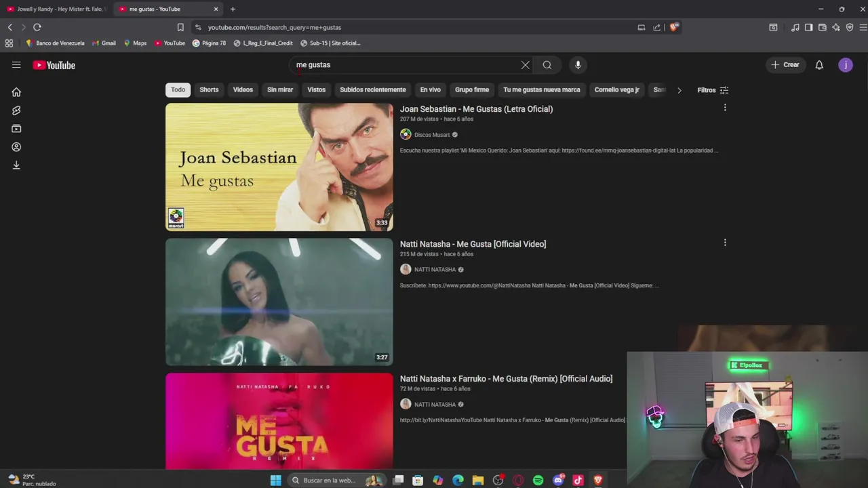
Task: Open title Joan Sebastian - Me Gustas (Letra Oficial)
Action: (476, 108)
